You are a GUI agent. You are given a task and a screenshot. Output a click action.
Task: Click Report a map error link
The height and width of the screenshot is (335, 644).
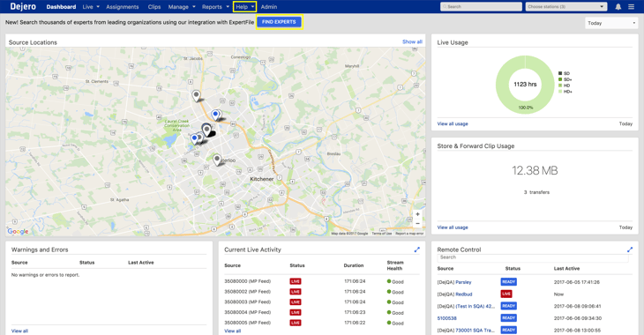pyautogui.click(x=409, y=234)
